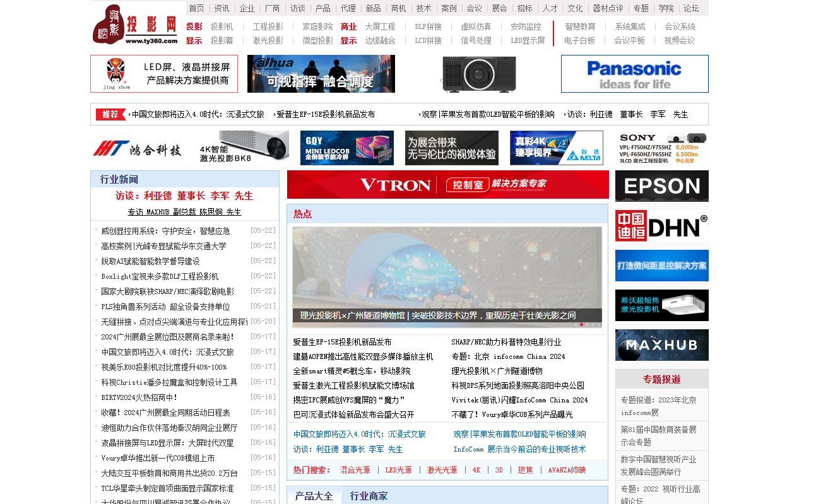Open the 虚拟仿真 category link
Screen dimensions: 816x504
click(476, 26)
